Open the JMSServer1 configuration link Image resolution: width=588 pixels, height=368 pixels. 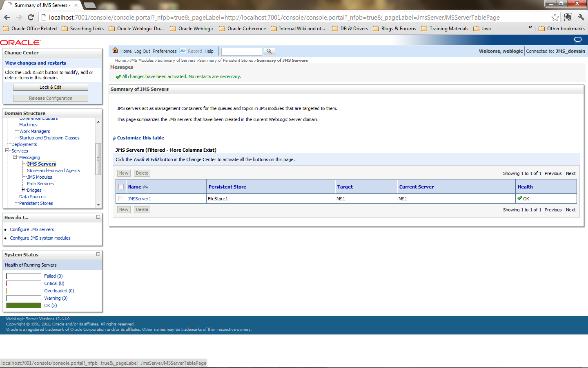coord(139,199)
